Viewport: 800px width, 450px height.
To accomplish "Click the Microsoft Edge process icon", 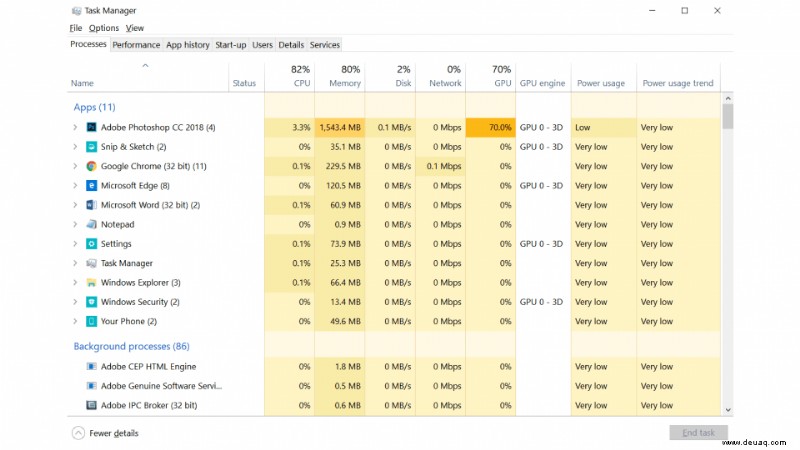I will [91, 185].
